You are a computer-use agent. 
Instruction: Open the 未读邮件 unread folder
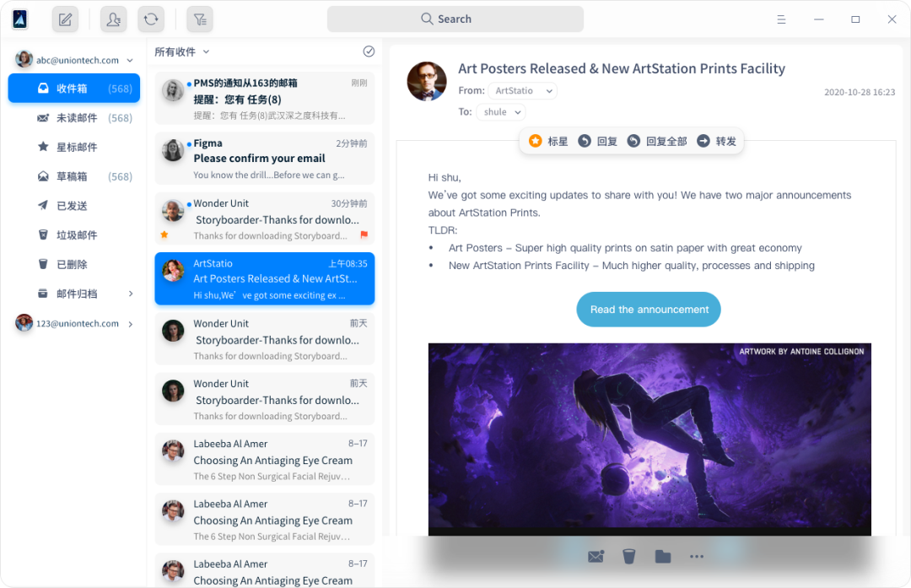73,118
